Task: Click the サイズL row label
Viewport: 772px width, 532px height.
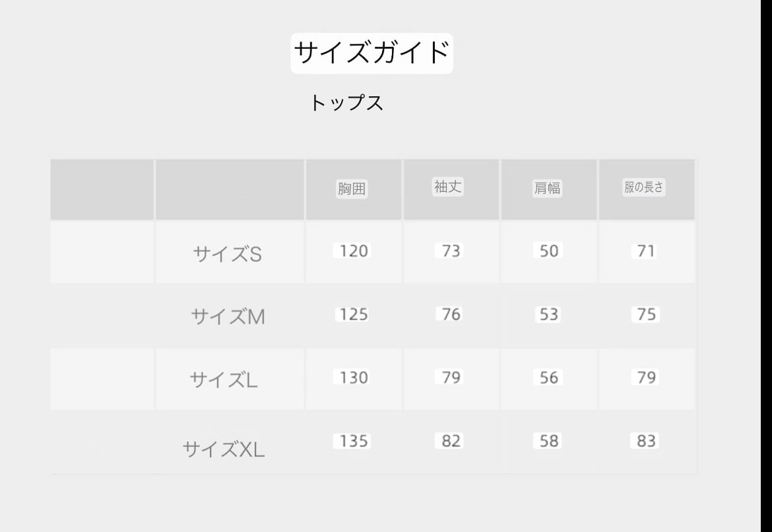Action: point(224,379)
